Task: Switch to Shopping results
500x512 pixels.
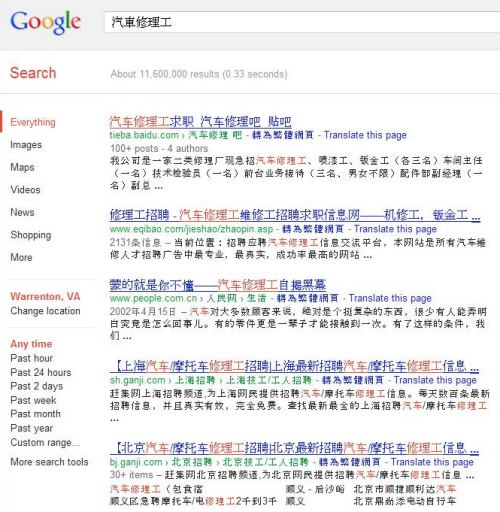Action: coord(31,235)
